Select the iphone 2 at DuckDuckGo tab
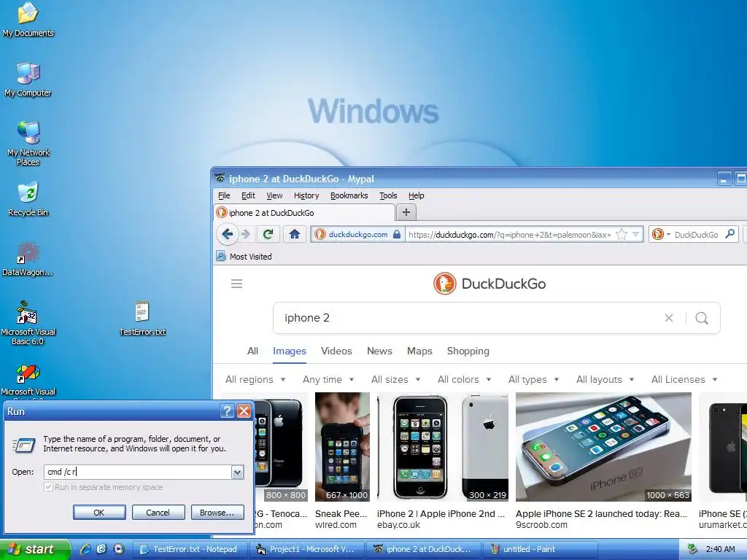This screenshot has height=560, width=747. (304, 212)
